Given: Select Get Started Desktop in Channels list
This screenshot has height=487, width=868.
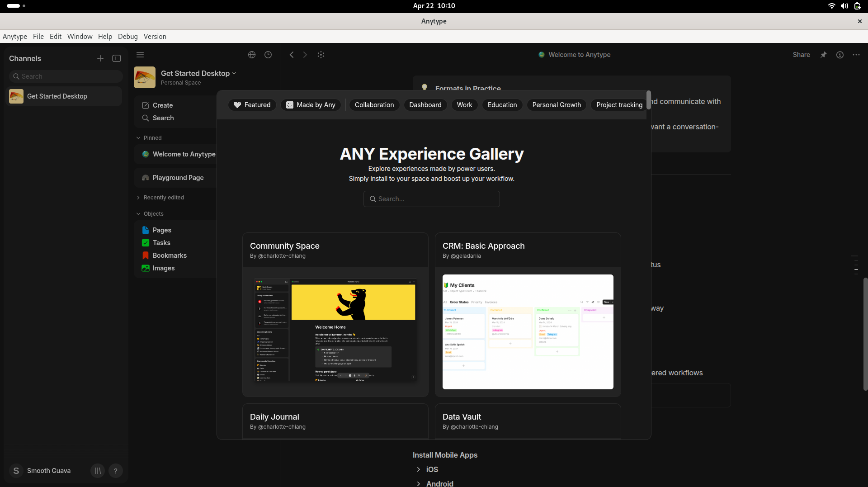Looking at the screenshot, I should pos(64,96).
